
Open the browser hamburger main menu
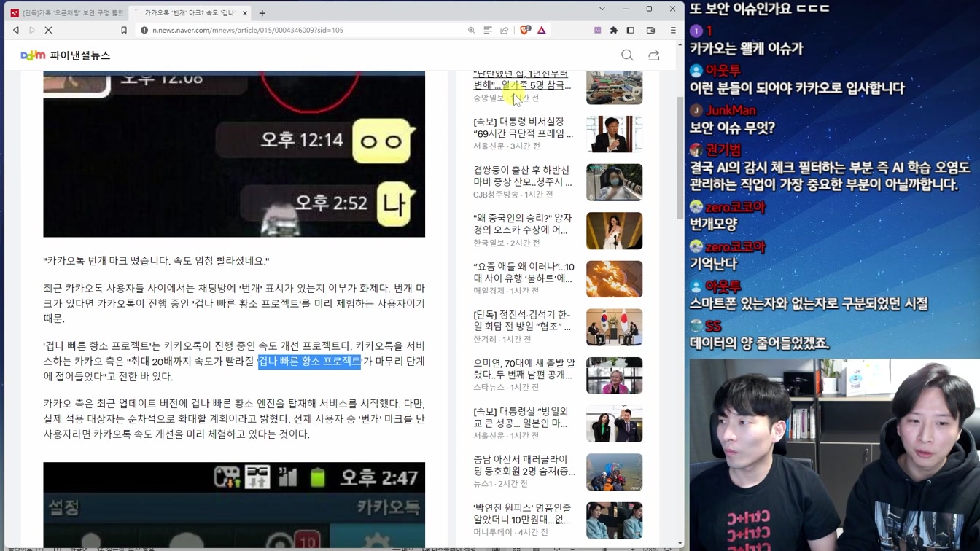[673, 31]
